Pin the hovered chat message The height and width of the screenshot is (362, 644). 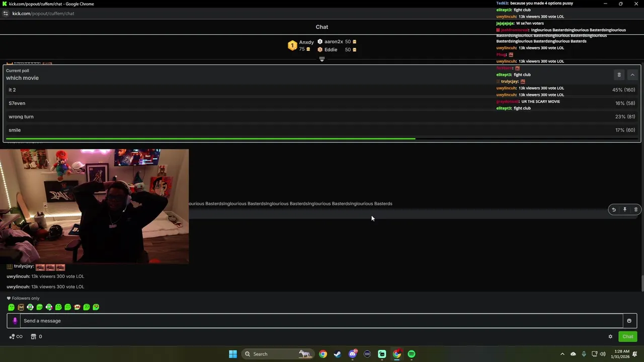[x=624, y=210]
